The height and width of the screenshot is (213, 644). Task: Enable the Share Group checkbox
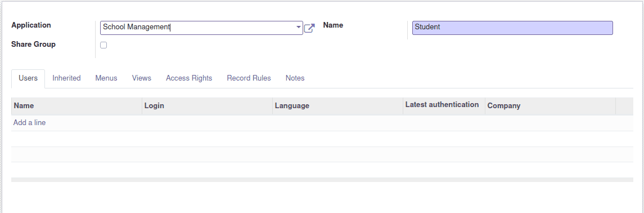click(x=103, y=45)
